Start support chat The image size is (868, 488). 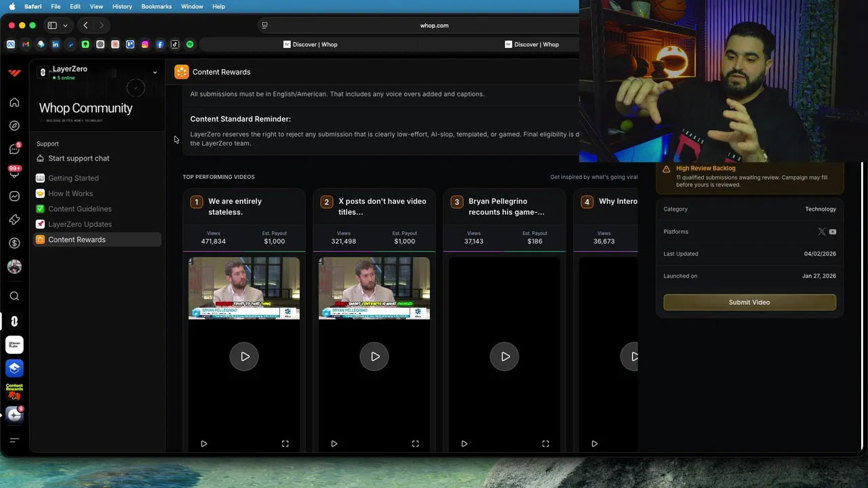point(98,159)
